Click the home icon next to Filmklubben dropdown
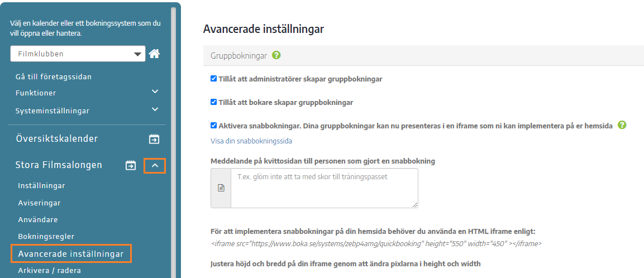 coord(154,54)
